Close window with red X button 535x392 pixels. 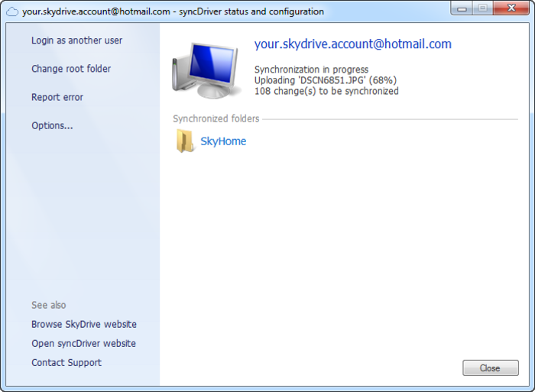511,8
